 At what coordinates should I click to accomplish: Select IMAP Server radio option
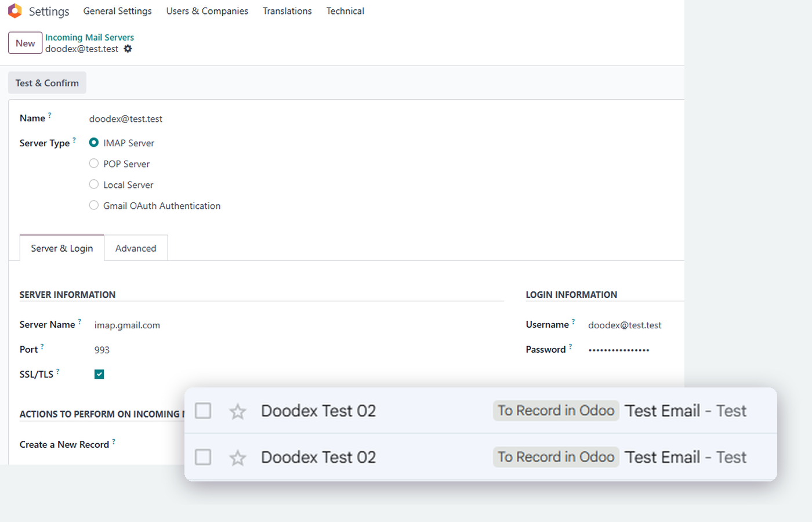tap(94, 143)
